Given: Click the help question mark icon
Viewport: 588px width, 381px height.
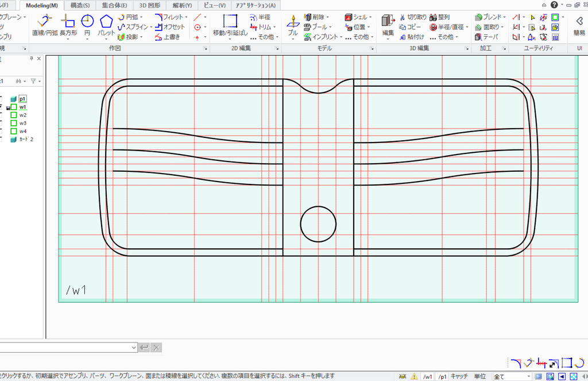Looking at the screenshot, I should click(x=554, y=5).
